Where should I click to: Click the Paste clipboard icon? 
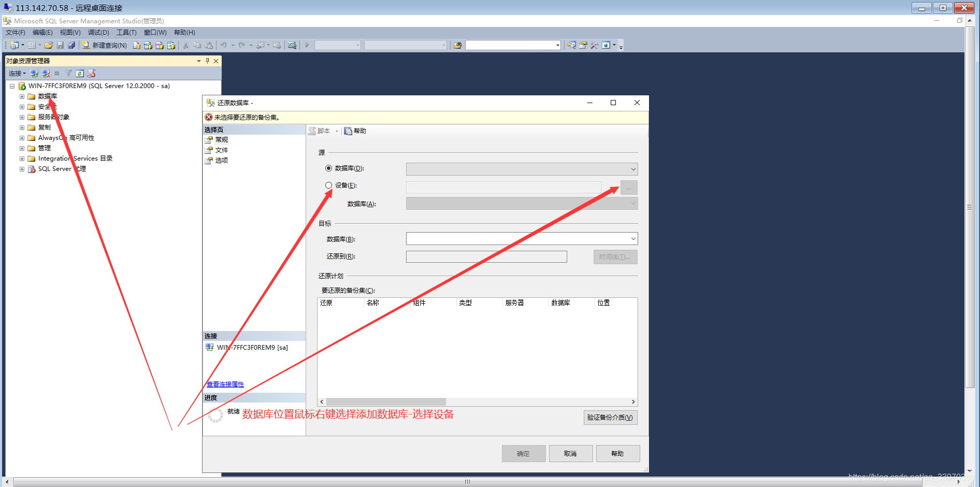[209, 45]
